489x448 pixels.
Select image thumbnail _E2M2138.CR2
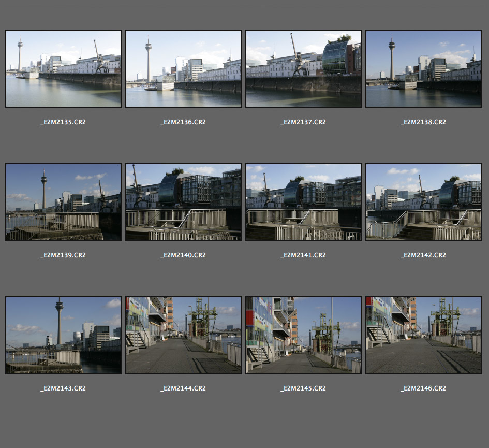tap(423, 69)
